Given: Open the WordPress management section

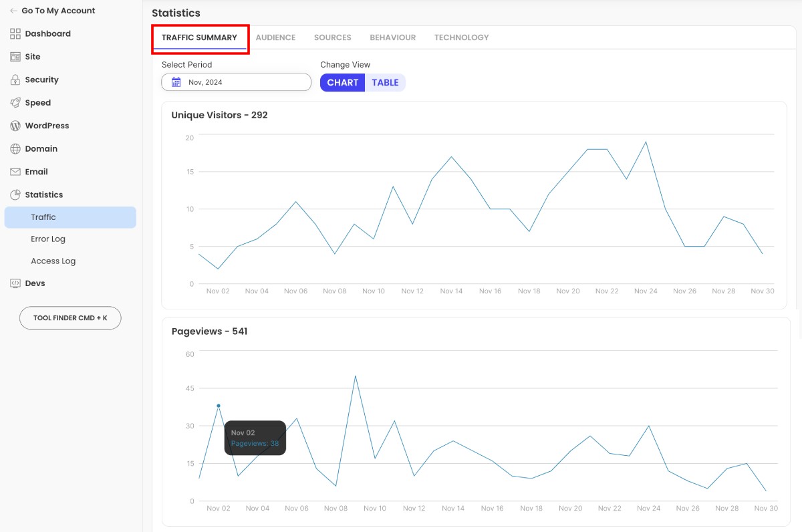Looking at the screenshot, I should [x=46, y=126].
